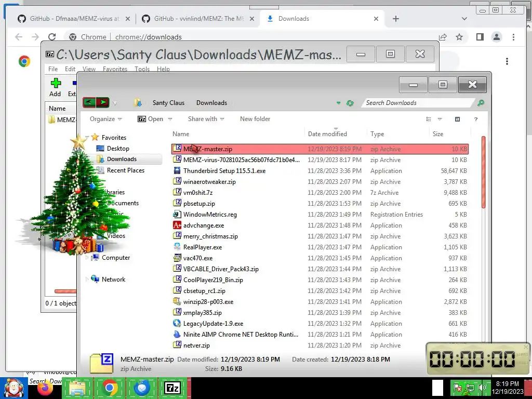
Task: Open the File menu in 7-Zip
Action: coord(53,69)
